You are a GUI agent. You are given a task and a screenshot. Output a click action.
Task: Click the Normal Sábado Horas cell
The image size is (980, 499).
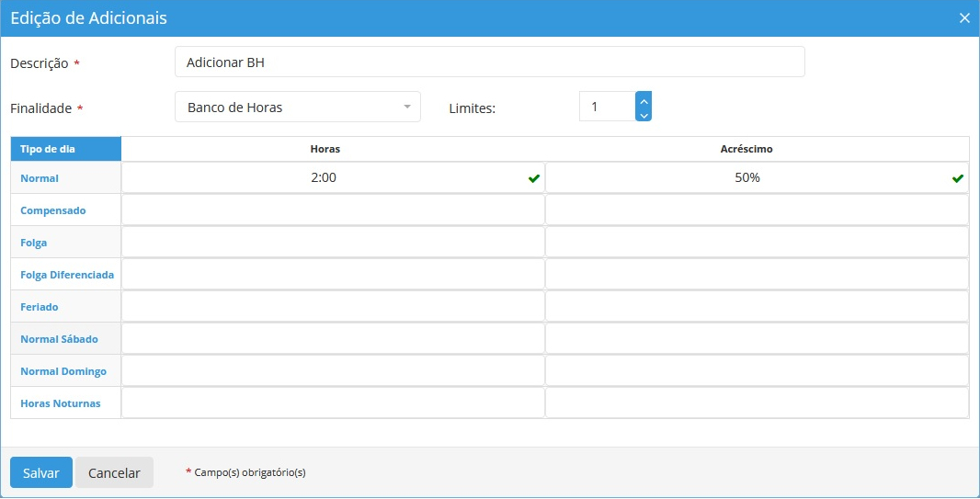(333, 339)
